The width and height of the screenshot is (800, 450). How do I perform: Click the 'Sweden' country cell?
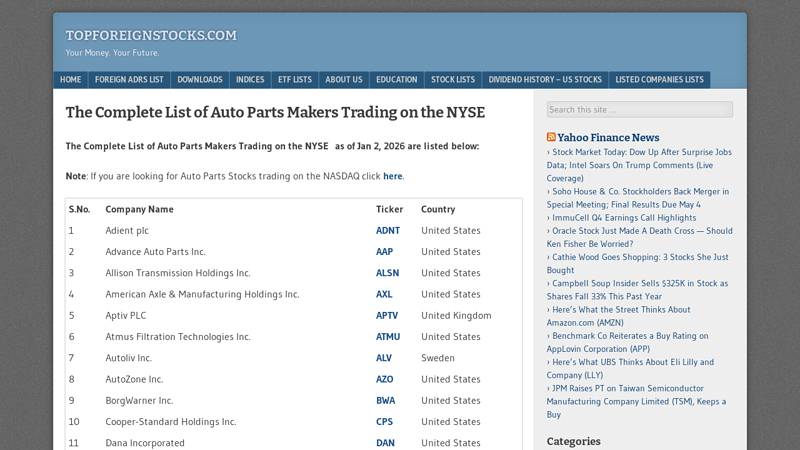tap(438, 358)
